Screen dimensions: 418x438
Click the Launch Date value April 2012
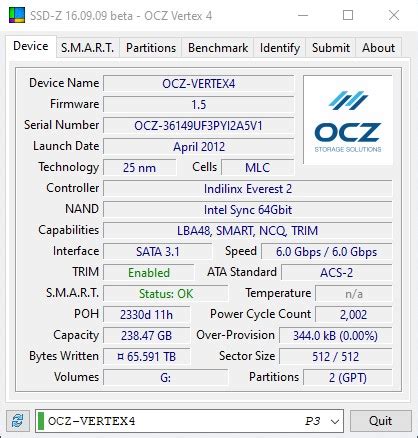click(x=199, y=147)
